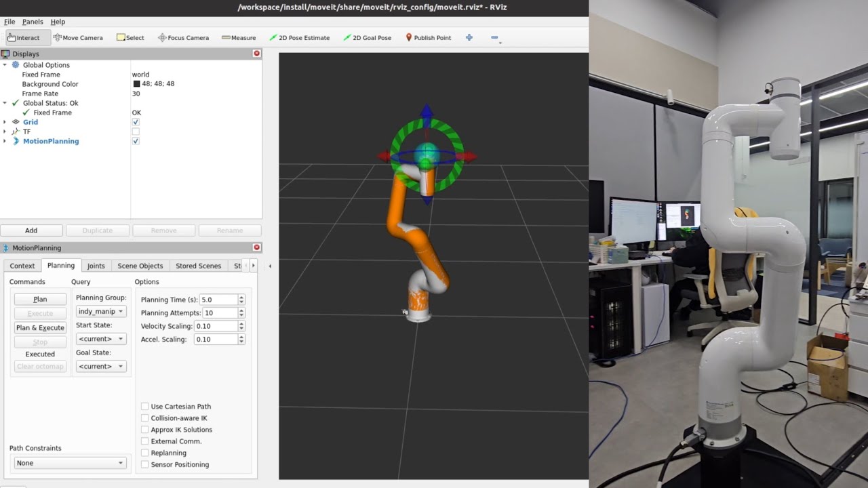Screen dimensions: 868x488
Task: Click the MotionPlanning display icon
Action: click(x=16, y=141)
